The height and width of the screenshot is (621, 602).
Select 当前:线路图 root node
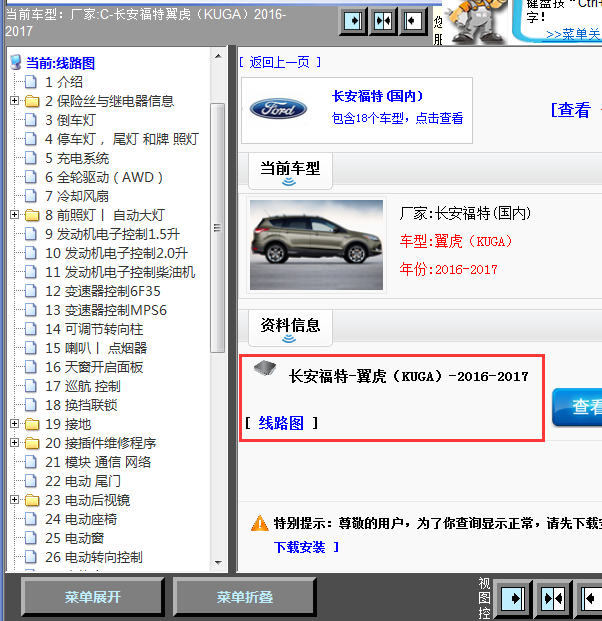click(60, 63)
